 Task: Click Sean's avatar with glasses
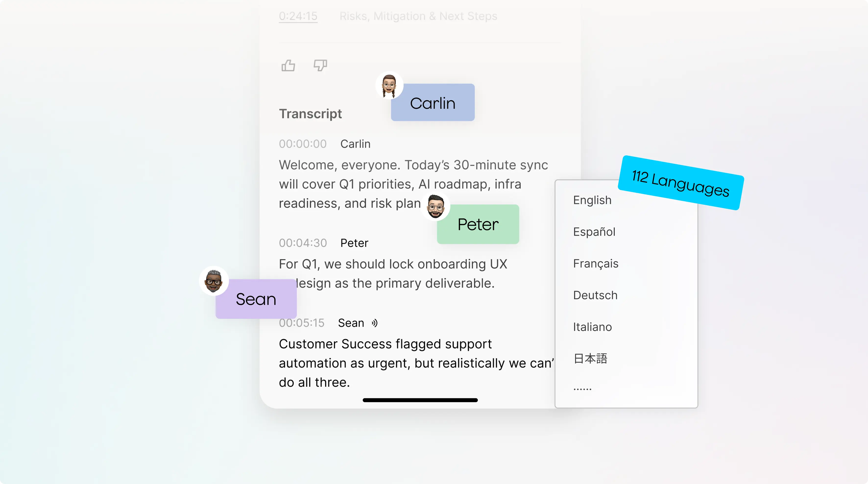point(214,281)
